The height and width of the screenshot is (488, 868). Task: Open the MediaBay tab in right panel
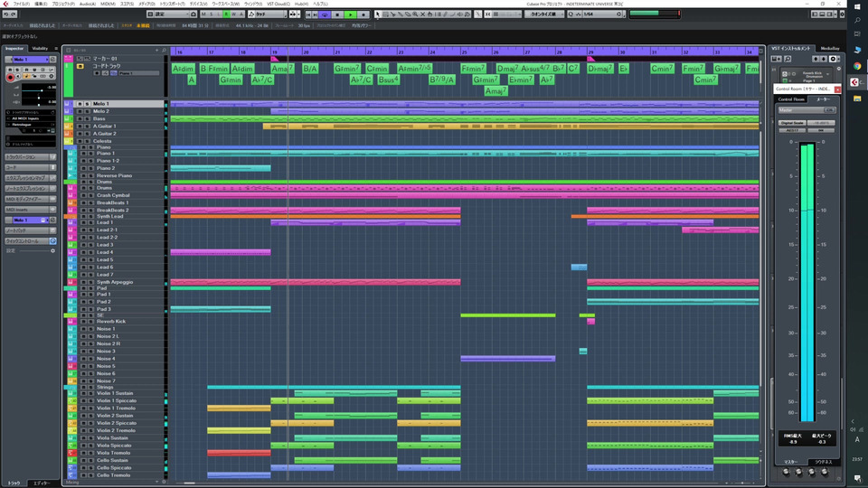coord(830,49)
